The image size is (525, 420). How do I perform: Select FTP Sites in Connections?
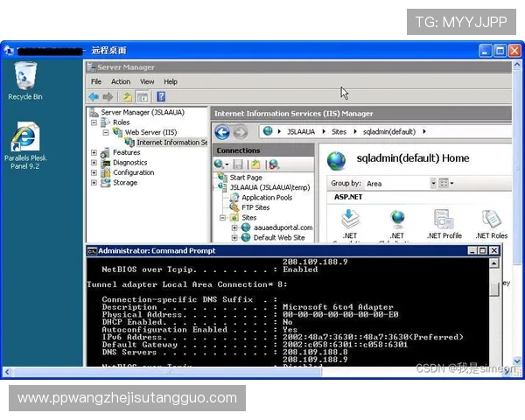255,207
